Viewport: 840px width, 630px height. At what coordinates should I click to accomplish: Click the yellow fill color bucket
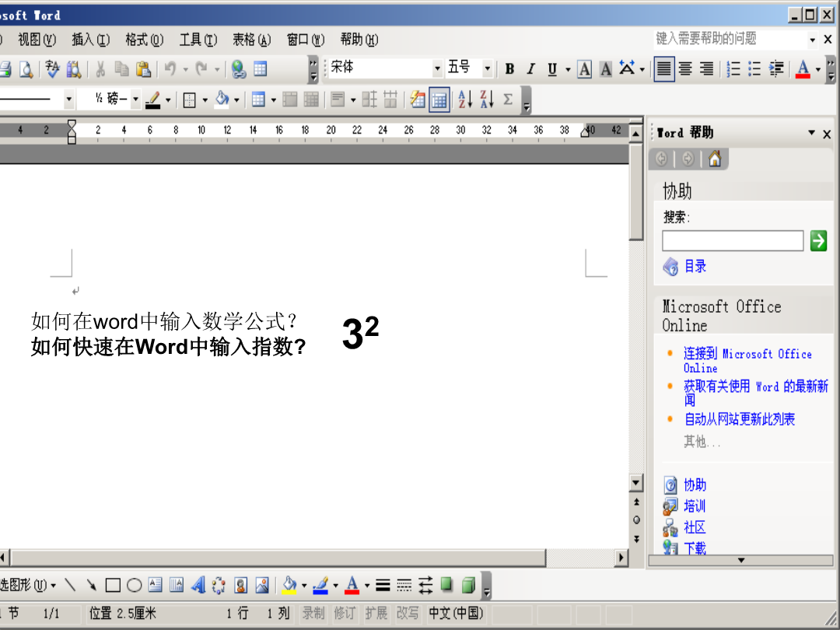point(289,584)
